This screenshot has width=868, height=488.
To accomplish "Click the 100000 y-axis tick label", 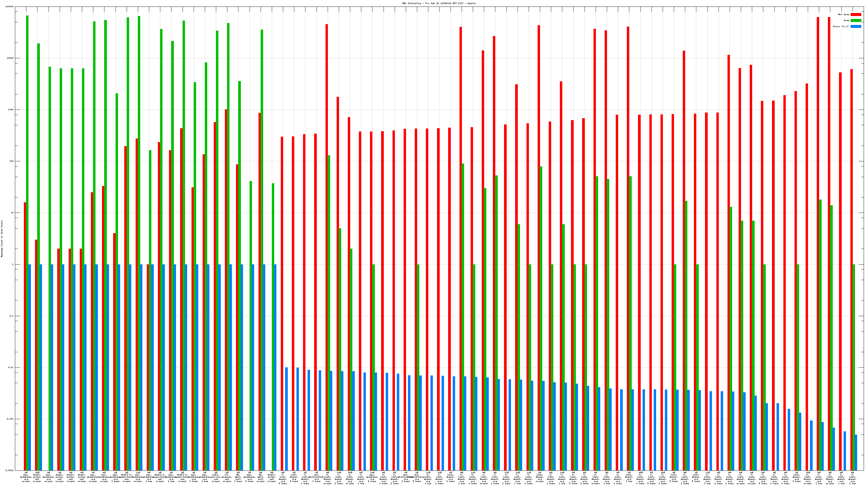I will click(9, 7).
